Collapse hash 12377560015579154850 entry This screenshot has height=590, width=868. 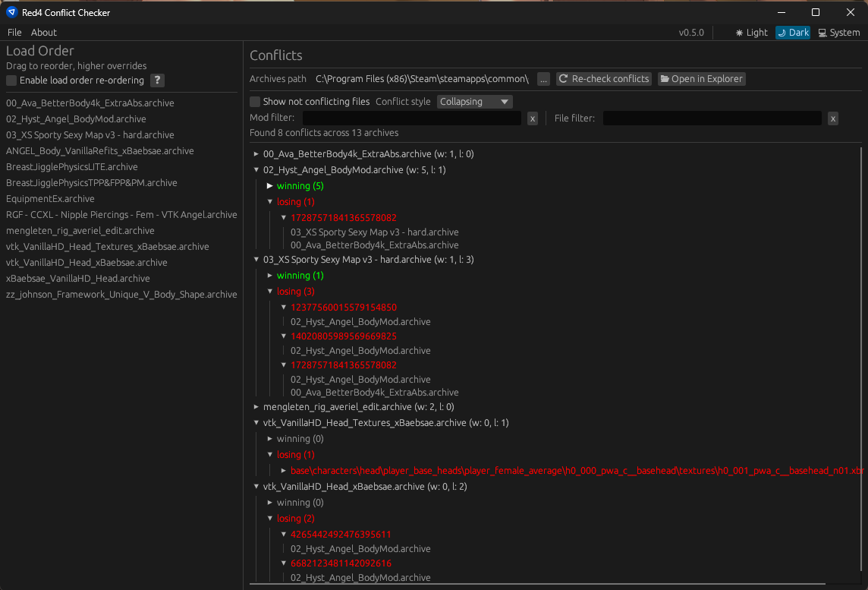pos(284,308)
